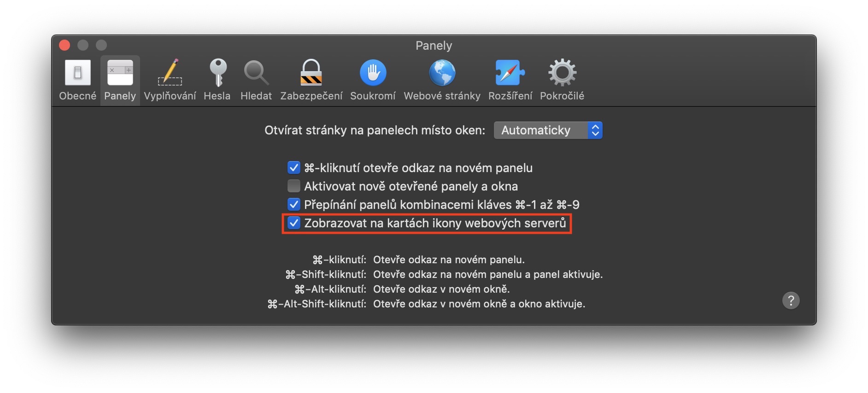This screenshot has height=393, width=868.
Task: Open Vyplňování autofill pencil icon
Action: 170,73
